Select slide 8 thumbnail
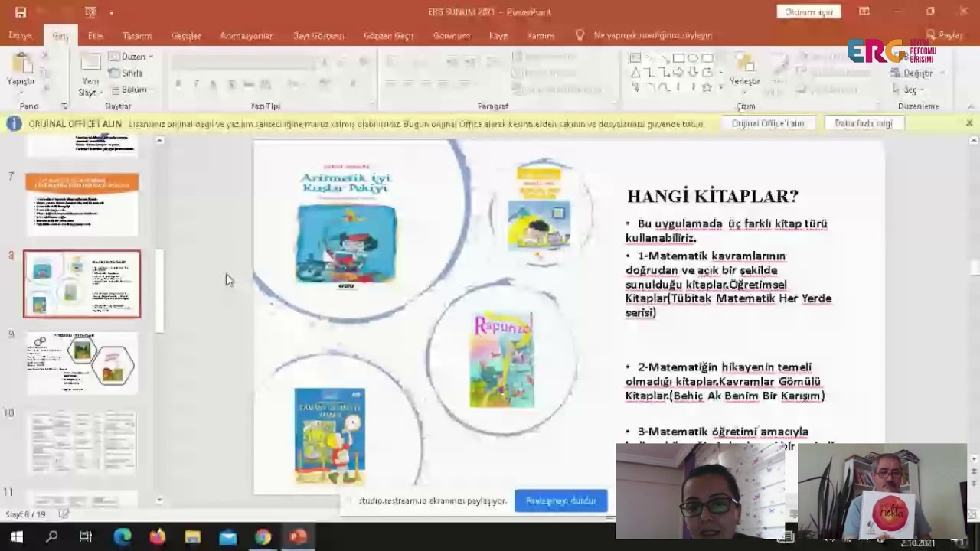Image resolution: width=980 pixels, height=551 pixels. click(82, 284)
